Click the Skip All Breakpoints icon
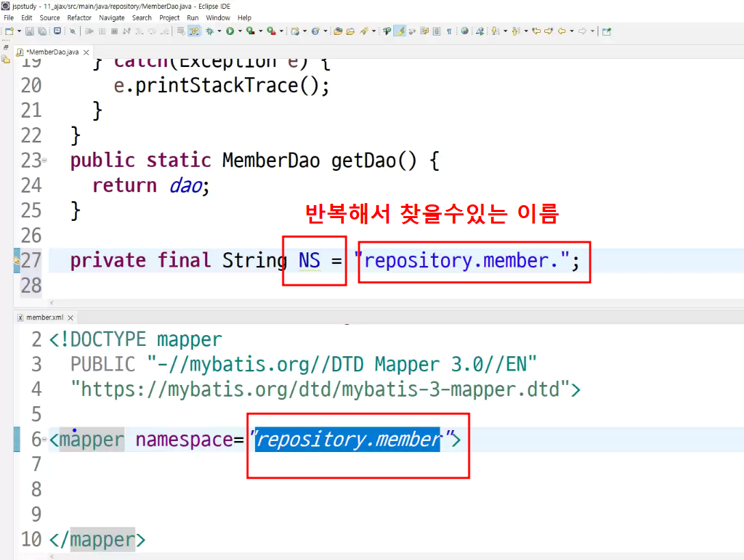Image resolution: width=744 pixels, height=560 pixels. [x=72, y=31]
